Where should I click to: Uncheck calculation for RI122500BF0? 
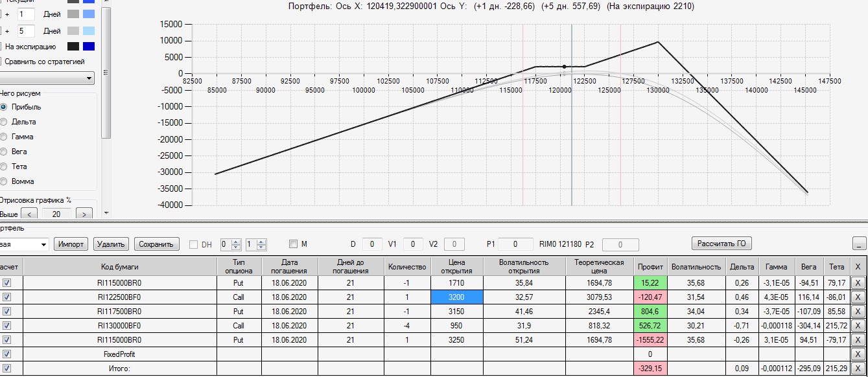click(x=7, y=297)
